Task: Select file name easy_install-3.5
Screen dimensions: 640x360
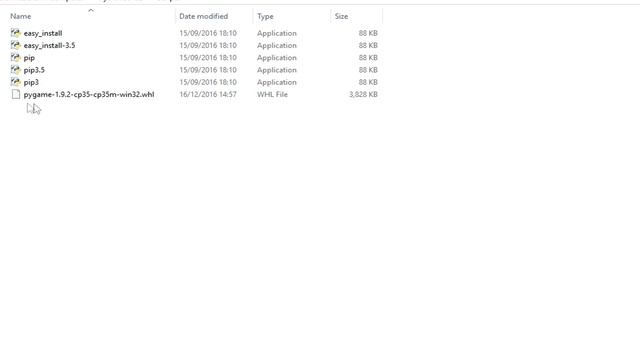Action: pos(49,45)
